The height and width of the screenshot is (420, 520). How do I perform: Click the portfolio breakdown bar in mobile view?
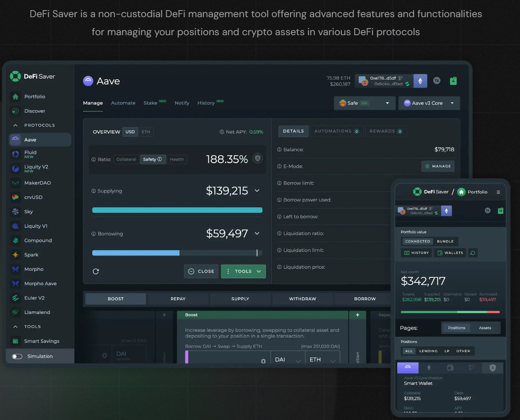tap(450, 312)
